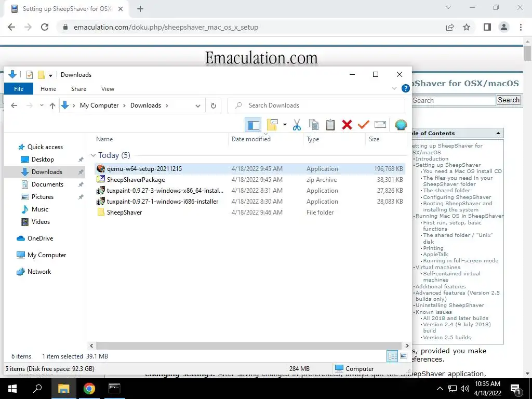This screenshot has height=399, width=532.
Task: Click the Copy toolbar icon
Action: click(x=314, y=125)
